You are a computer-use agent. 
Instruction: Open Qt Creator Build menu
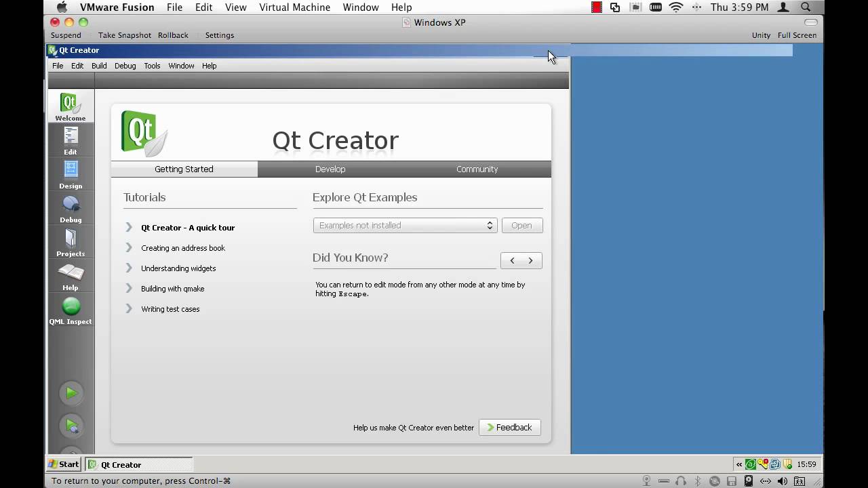[99, 66]
